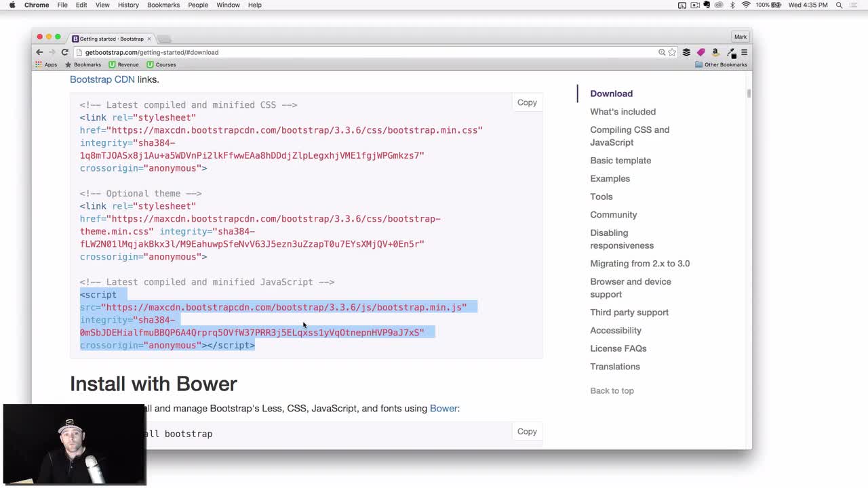Open Third party support link

pyautogui.click(x=629, y=312)
